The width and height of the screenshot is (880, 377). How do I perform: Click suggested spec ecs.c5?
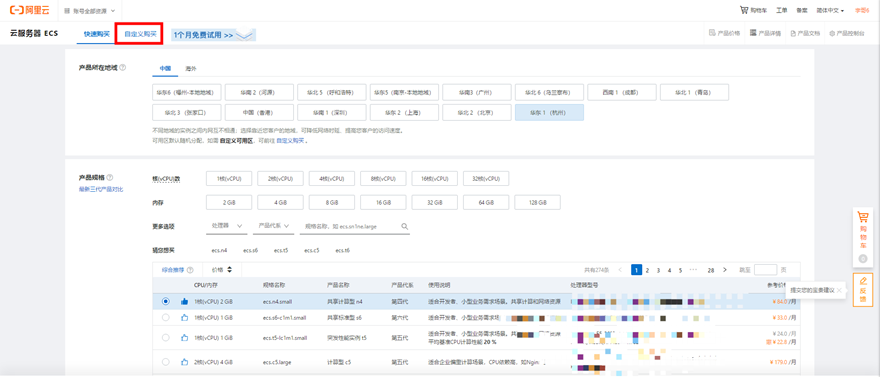(x=312, y=250)
